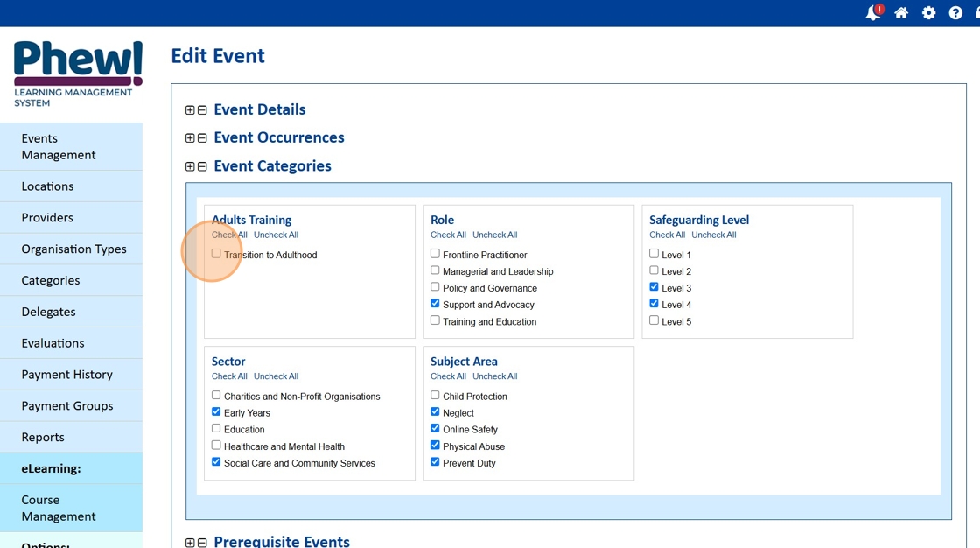Uncheck the Level 3 safeguarding checkbox
The width and height of the screenshot is (980, 548).
[x=654, y=287]
